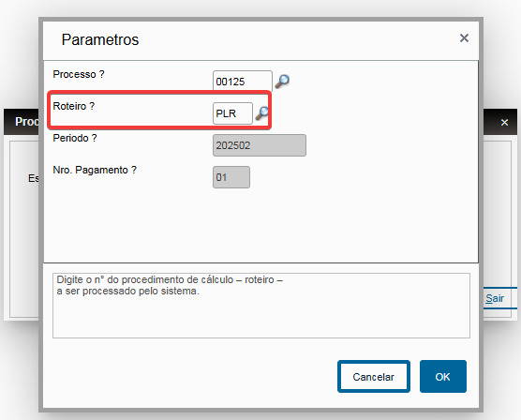Click the empty parameters area below Nro. Pagamento
This screenshot has width=521, height=420.
coord(260,226)
